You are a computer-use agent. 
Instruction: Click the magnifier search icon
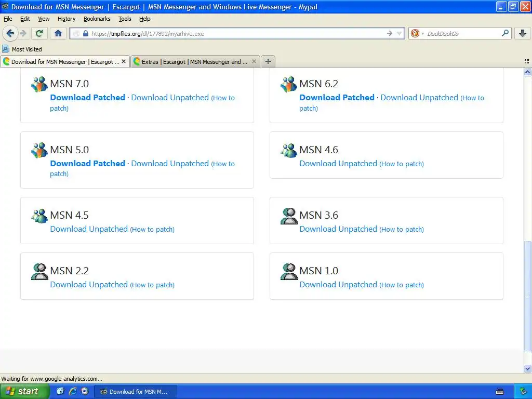click(505, 33)
